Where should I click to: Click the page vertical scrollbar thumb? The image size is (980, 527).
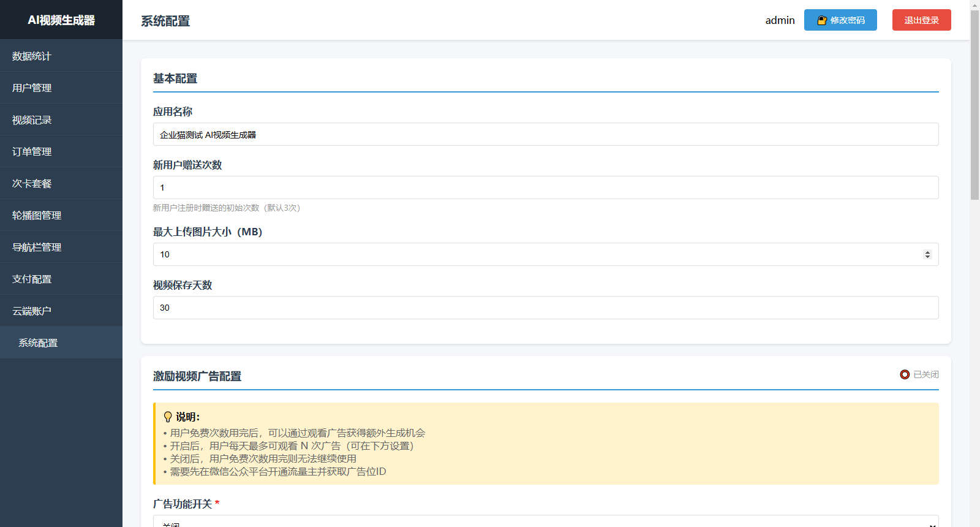[974, 104]
